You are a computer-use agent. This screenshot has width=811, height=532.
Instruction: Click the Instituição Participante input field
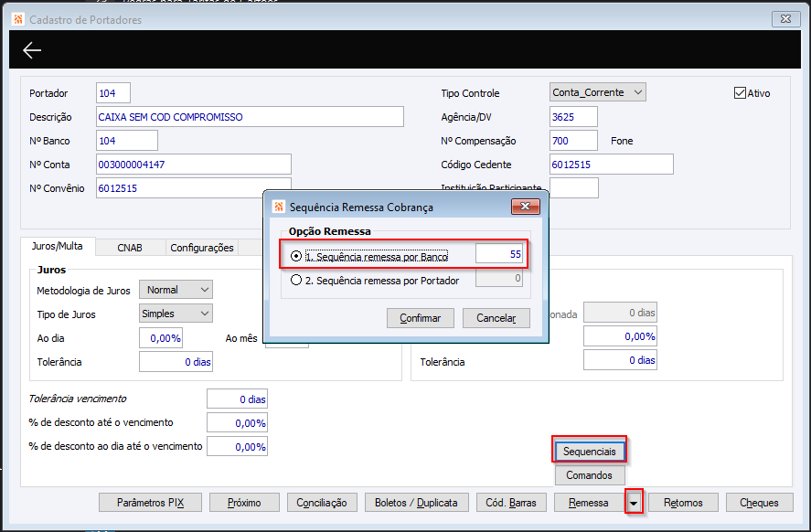[574, 187]
